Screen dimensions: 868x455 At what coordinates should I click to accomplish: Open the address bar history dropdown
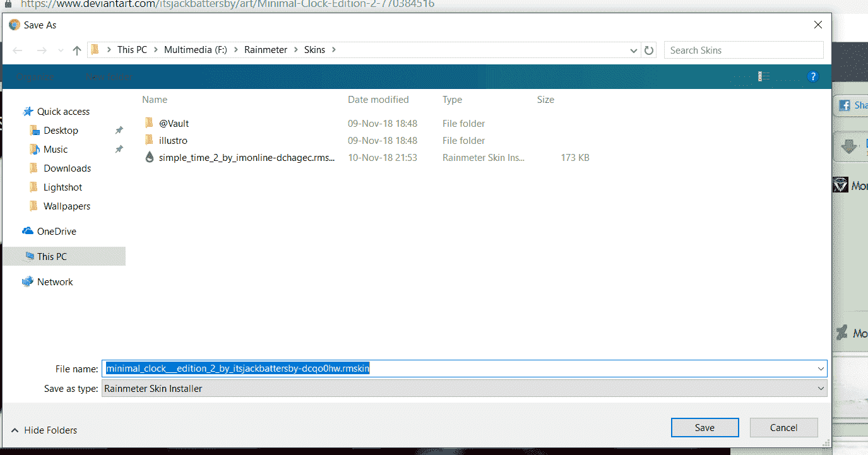pos(634,50)
